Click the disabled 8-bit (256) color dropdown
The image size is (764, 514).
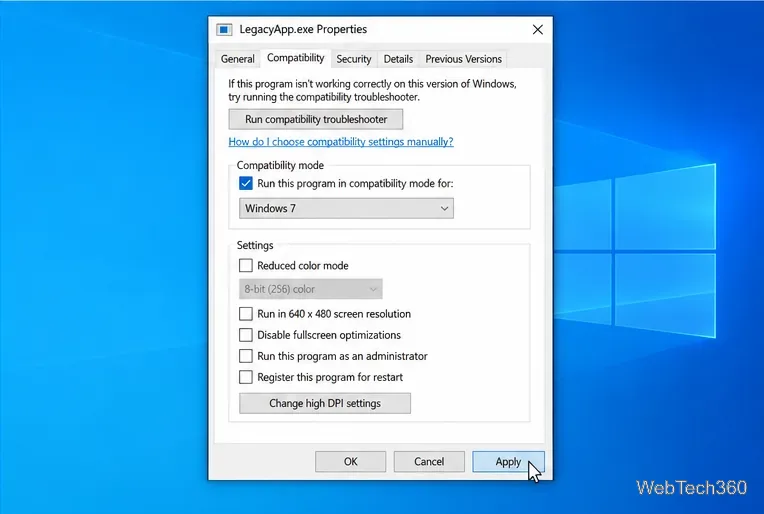310,289
